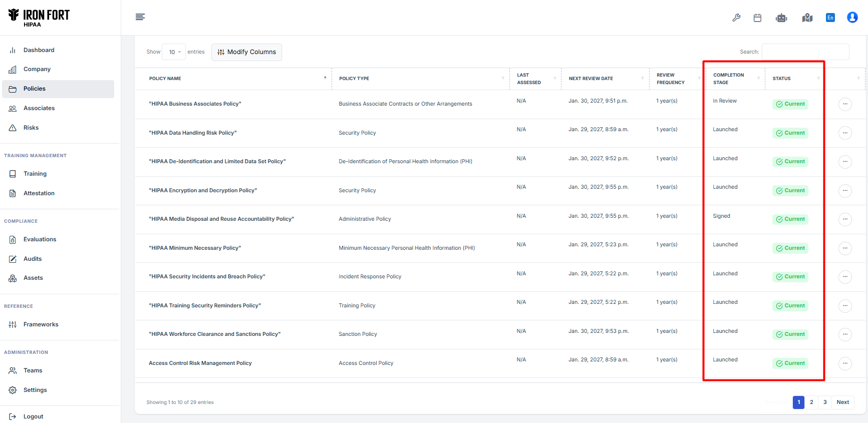Navigate to Audits in sidebar
The width and height of the screenshot is (868, 423).
point(33,259)
